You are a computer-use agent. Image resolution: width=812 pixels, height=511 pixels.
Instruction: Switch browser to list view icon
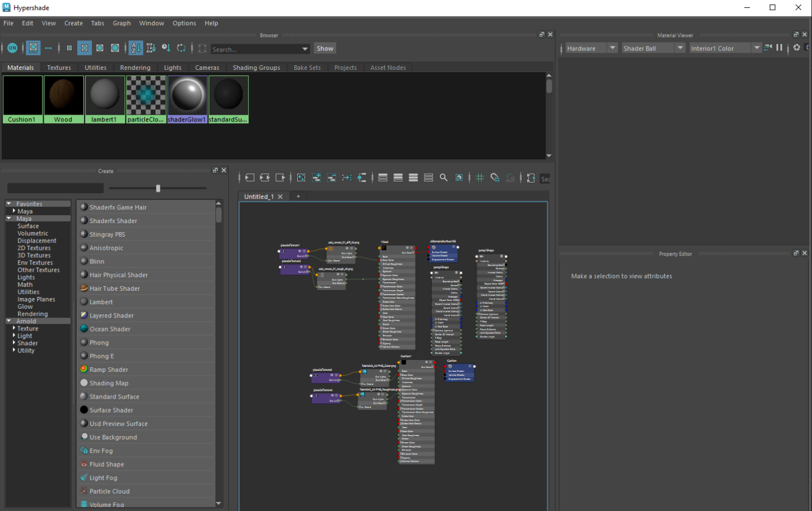coord(49,48)
